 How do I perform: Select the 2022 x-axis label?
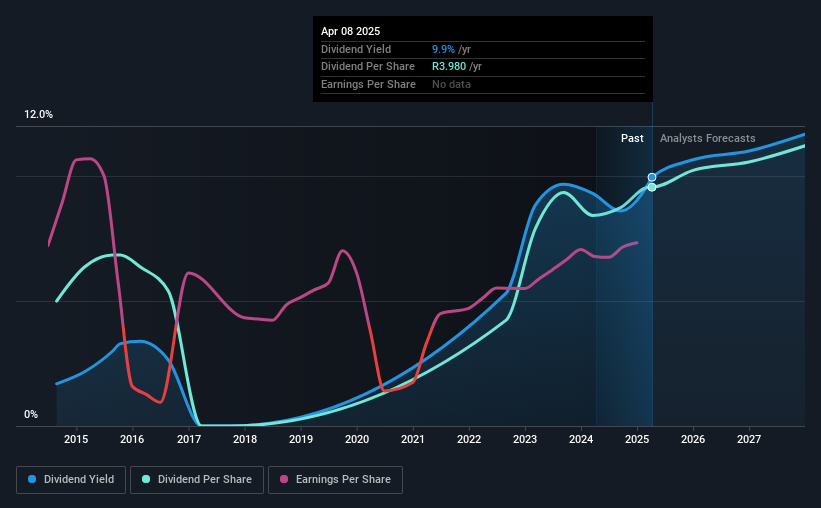coord(469,439)
